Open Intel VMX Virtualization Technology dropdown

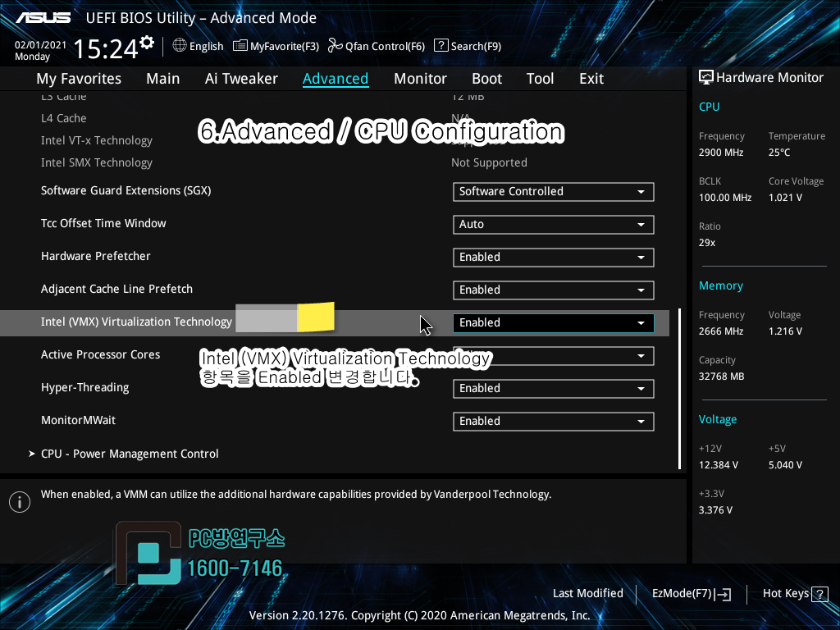(554, 323)
